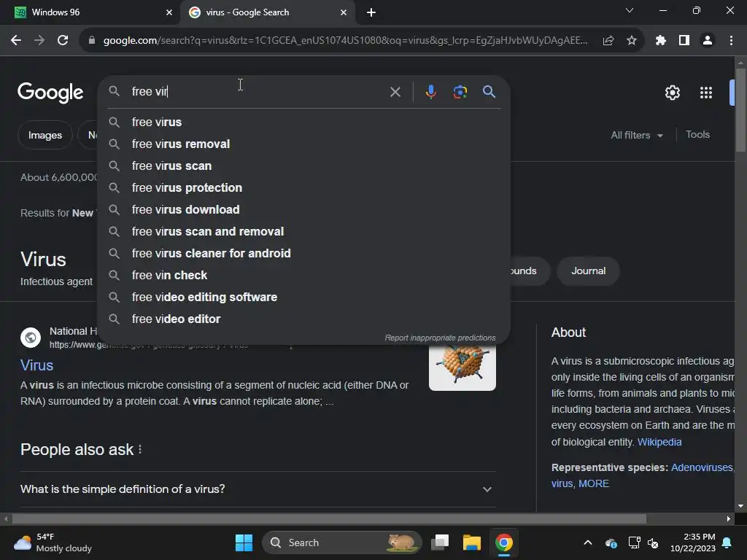747x560 pixels.
Task: Click the address bar URL
Action: (345, 41)
